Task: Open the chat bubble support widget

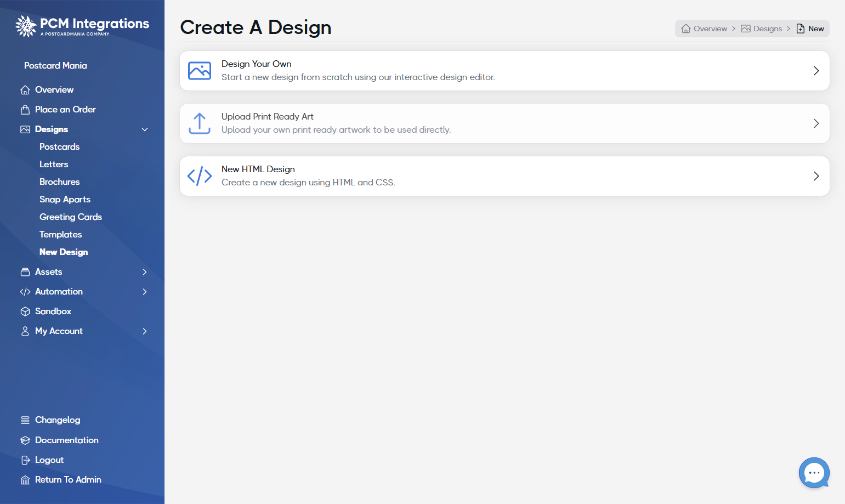Action: pos(814,473)
